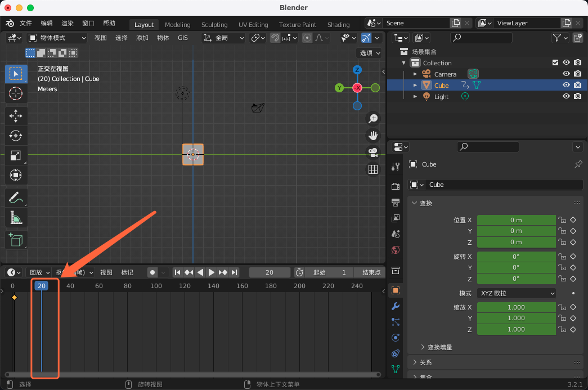
Task: Hide the Camera object using its eye icon
Action: (567, 74)
